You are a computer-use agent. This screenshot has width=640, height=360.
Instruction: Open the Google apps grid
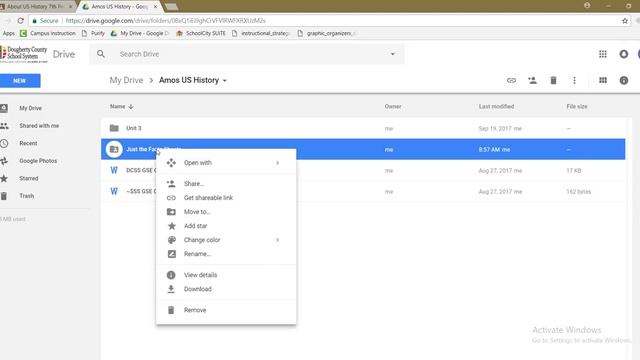(x=602, y=54)
